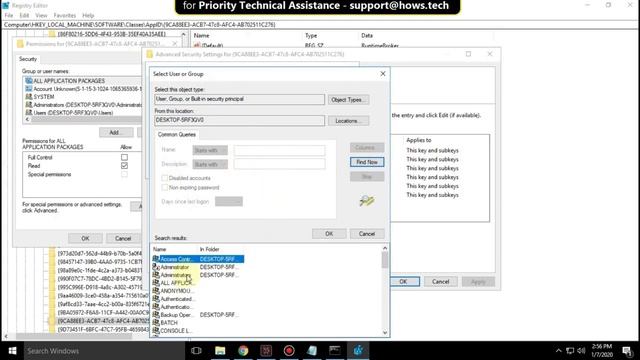Click OK in Permissions dialog
The height and width of the screenshot is (360, 640).
[x=85, y=238]
